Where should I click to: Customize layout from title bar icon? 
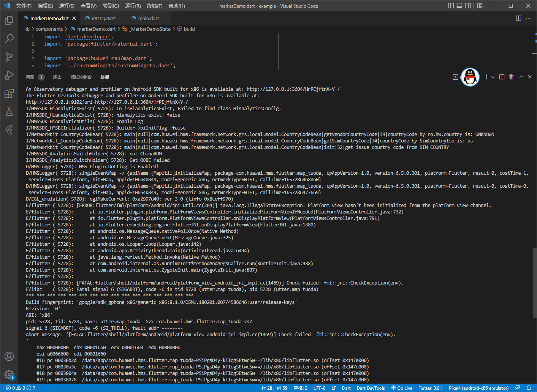[x=480, y=6]
